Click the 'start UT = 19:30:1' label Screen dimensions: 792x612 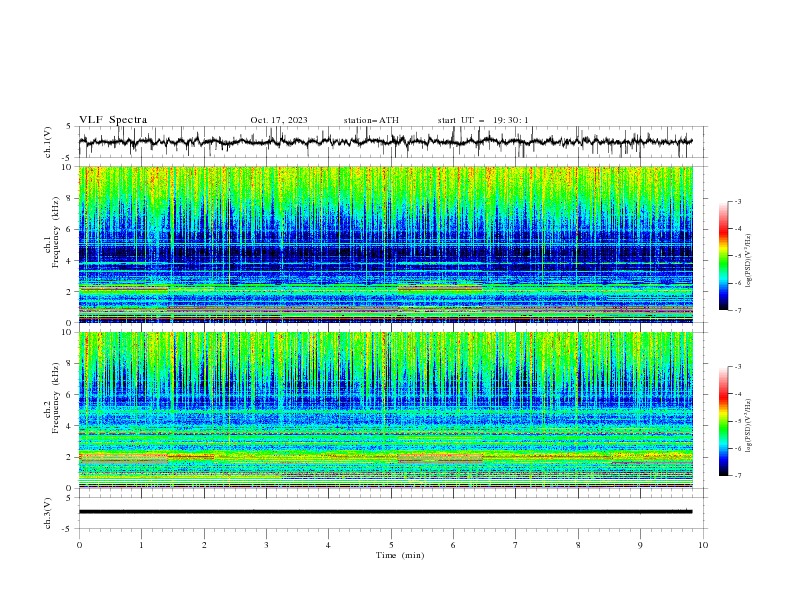coord(483,120)
